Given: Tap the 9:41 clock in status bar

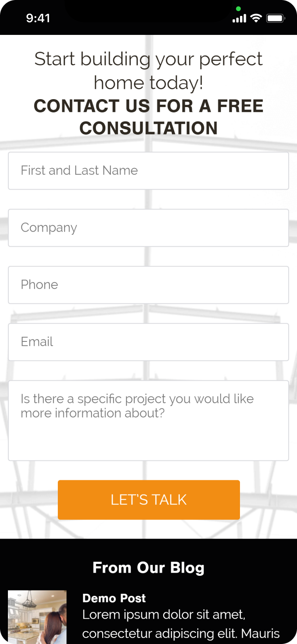Looking at the screenshot, I should (38, 18).
